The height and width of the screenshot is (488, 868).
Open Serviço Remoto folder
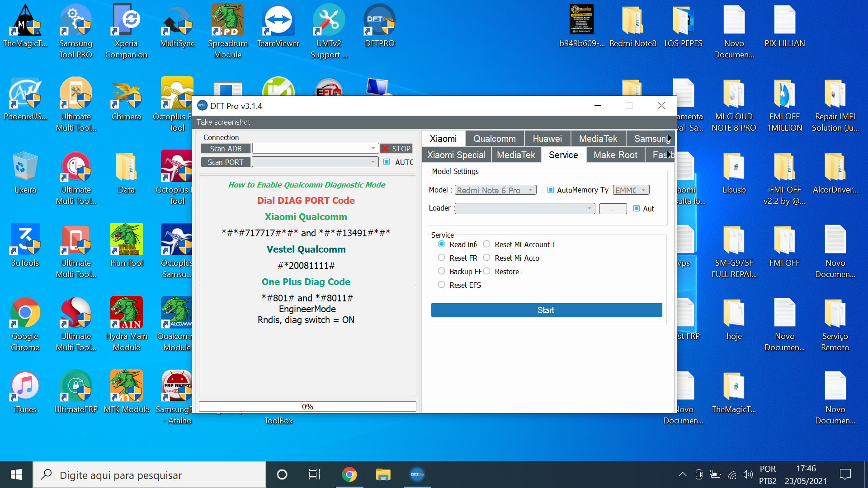point(835,324)
